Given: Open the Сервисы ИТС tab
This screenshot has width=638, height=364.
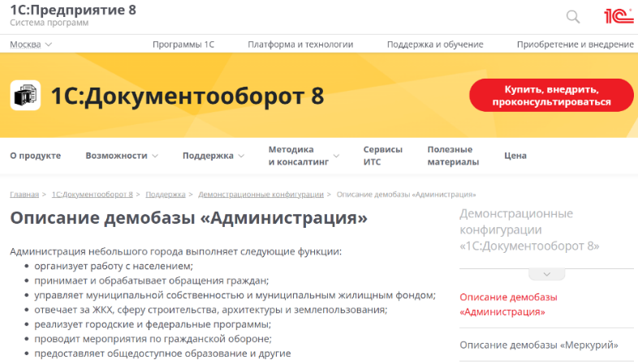Looking at the screenshot, I should [382, 156].
